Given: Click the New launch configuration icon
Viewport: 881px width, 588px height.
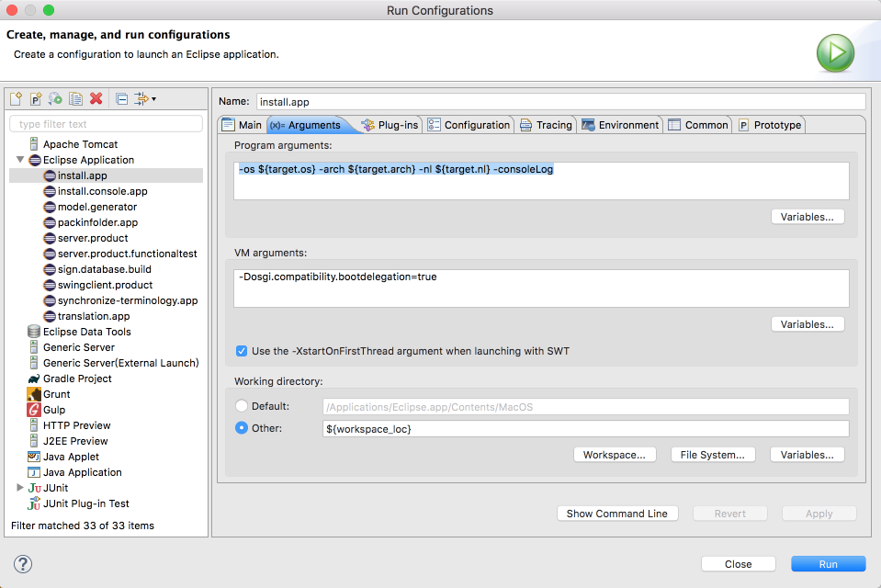Looking at the screenshot, I should click(17, 99).
